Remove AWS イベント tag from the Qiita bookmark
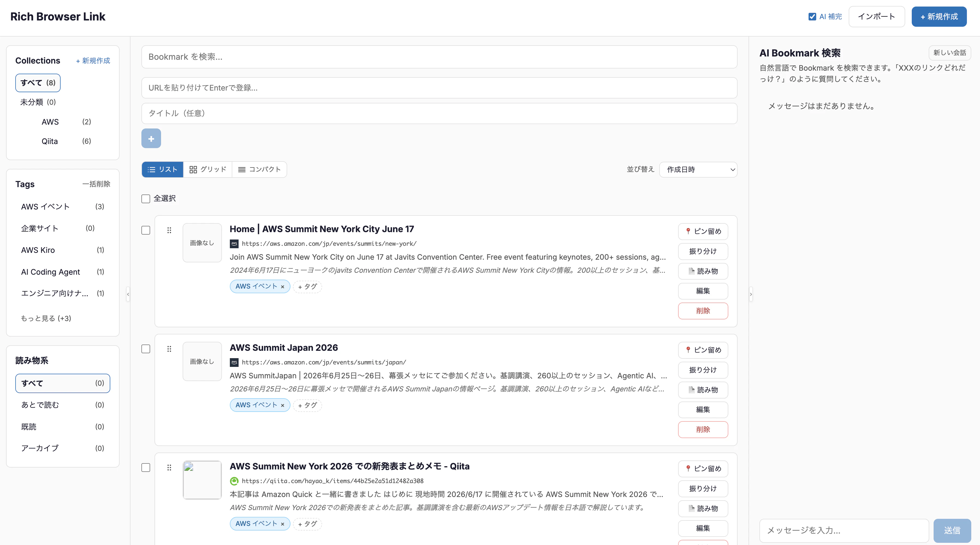This screenshot has height=545, width=980. 283,524
